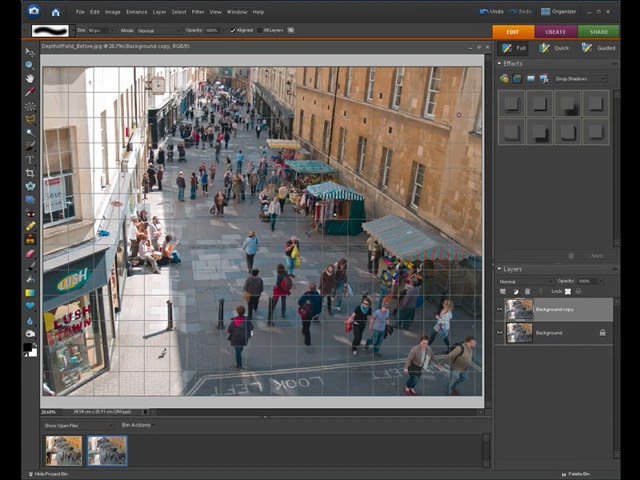
Task: Open the Drop Shadows style dropdown
Action: pyautogui.click(x=580, y=79)
